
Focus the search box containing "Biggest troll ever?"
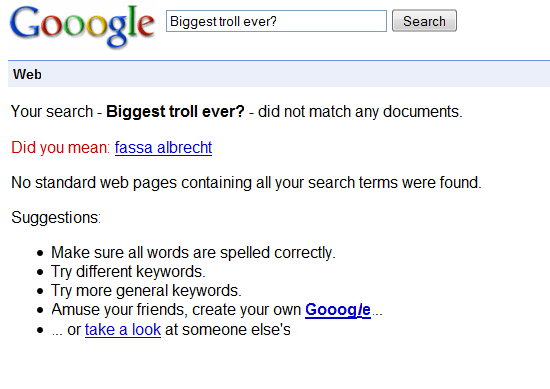(x=276, y=21)
